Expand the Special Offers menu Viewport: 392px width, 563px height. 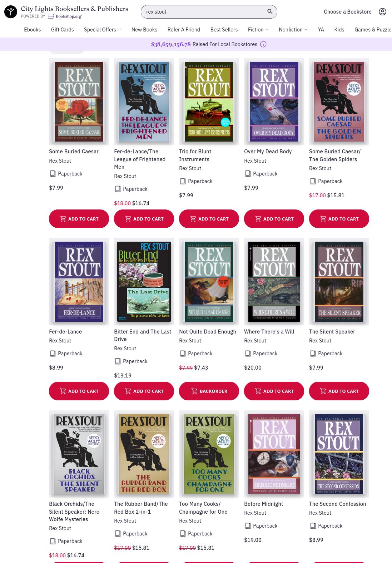tap(103, 30)
